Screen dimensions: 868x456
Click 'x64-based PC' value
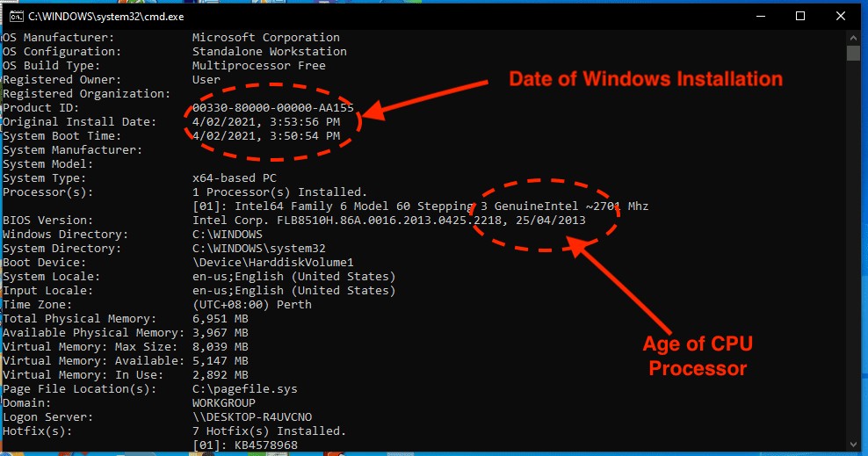(x=235, y=178)
